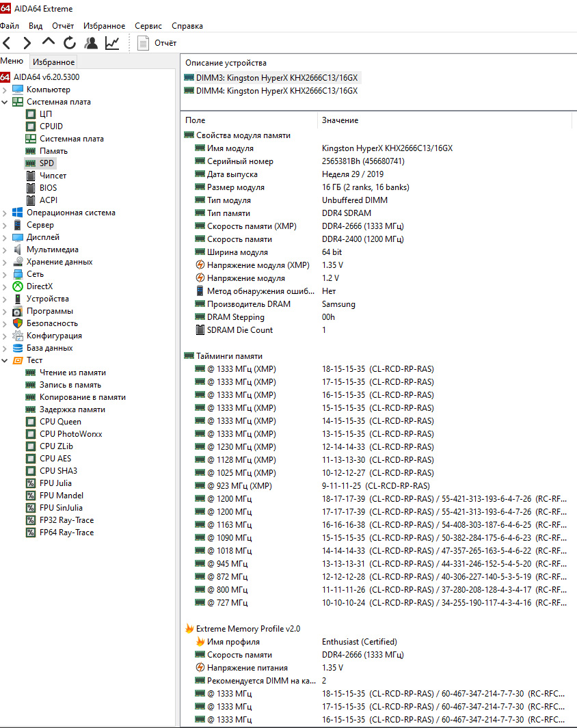Select the Серийный номер row
Screen dimensions: 577x728
point(378,161)
